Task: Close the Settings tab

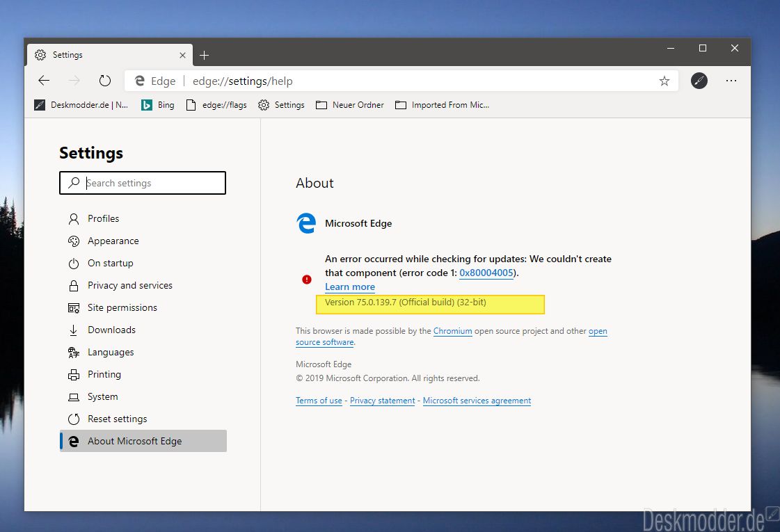Action: (x=182, y=55)
